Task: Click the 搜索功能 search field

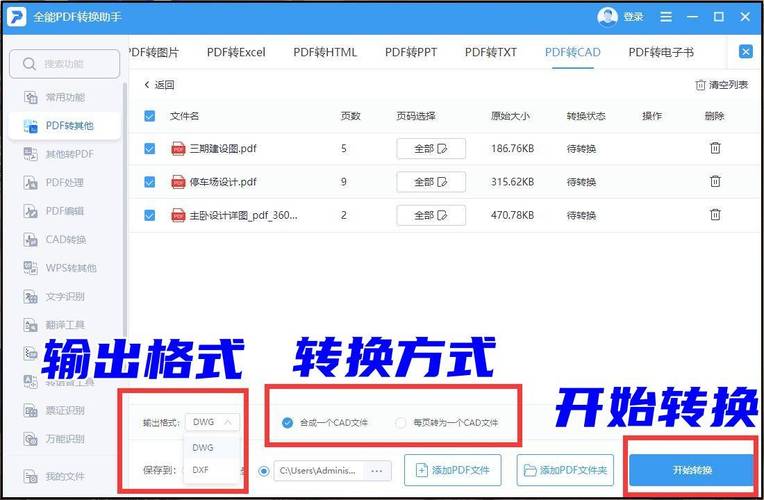Action: point(66,64)
